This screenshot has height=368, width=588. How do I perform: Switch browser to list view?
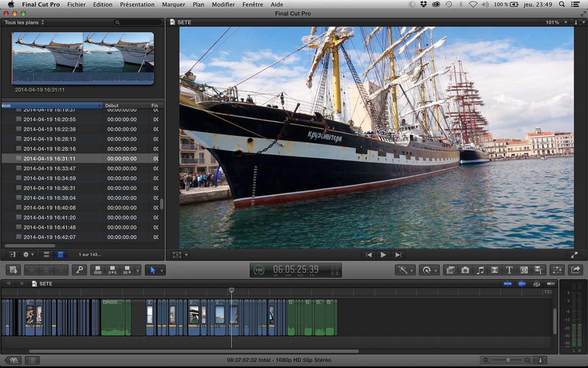(60, 254)
